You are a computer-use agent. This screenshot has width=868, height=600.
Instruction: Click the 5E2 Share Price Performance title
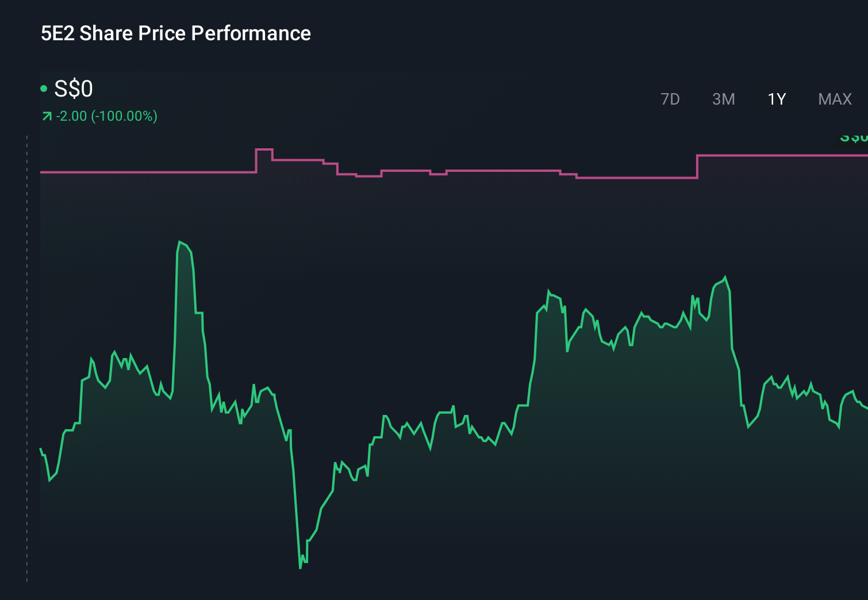click(x=175, y=33)
